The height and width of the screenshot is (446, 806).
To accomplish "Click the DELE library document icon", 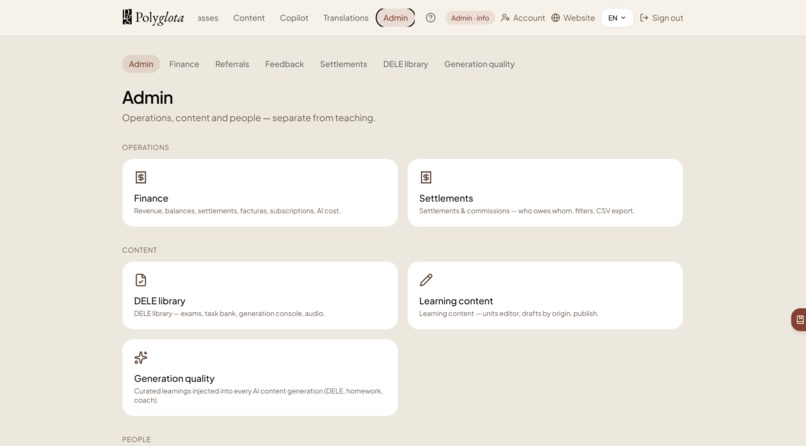I will pos(141,280).
